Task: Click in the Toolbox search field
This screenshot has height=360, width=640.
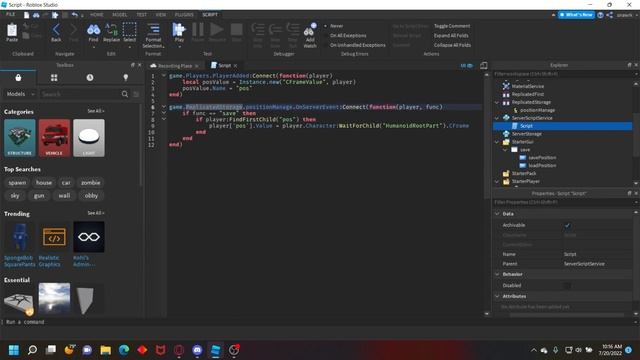Action: click(x=80, y=94)
